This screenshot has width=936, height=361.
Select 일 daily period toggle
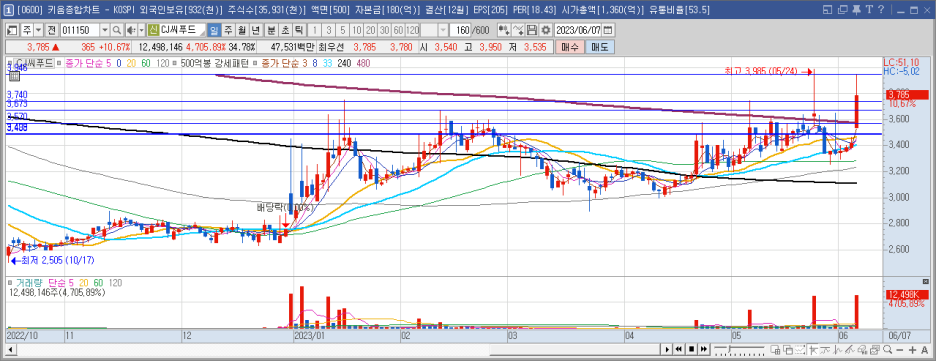coord(214,30)
